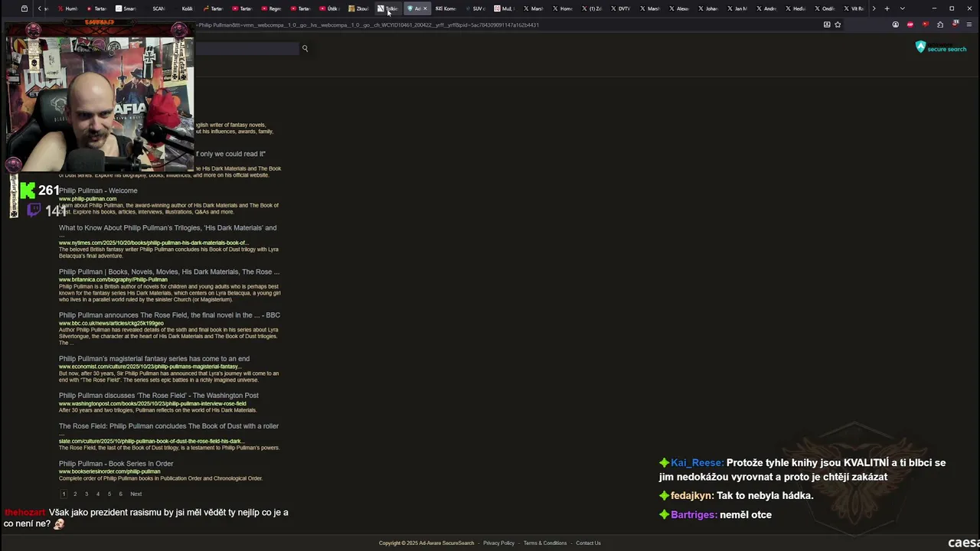Open the Privacy Policy footer link
The height and width of the screenshot is (551, 980).
498,543
